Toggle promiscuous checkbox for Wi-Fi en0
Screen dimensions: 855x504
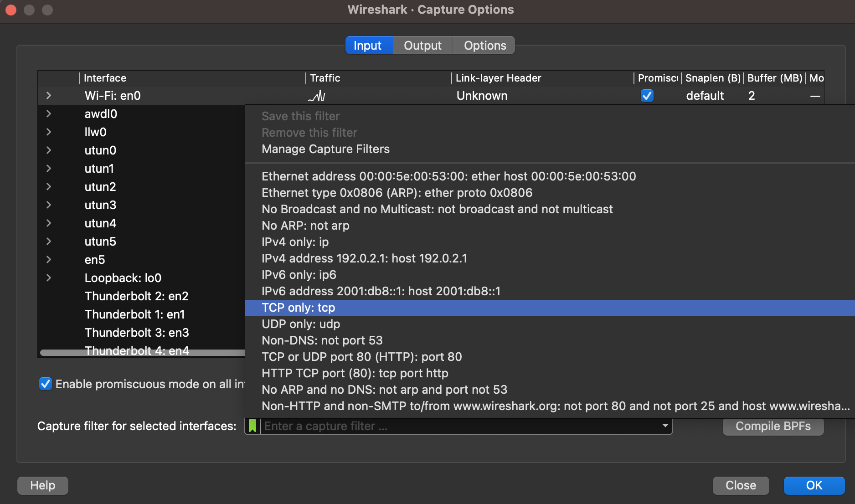(647, 96)
